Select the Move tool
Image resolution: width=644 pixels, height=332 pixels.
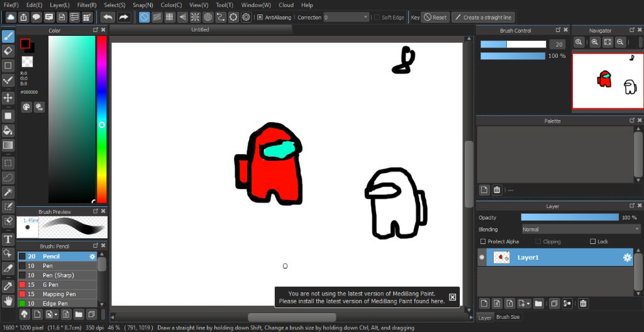(x=8, y=98)
